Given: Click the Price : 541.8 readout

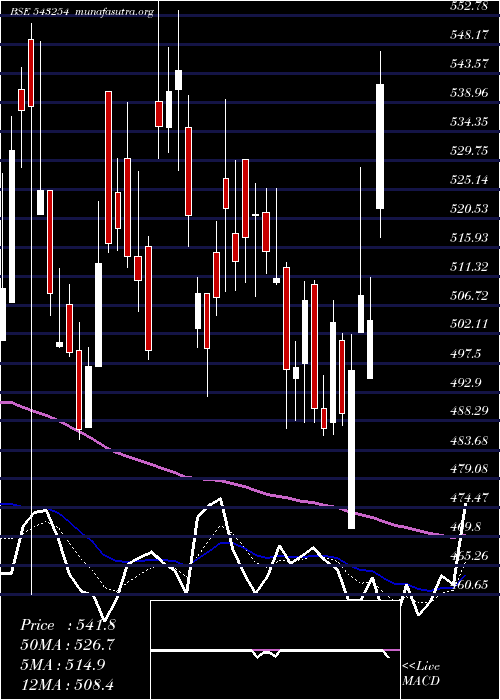Looking at the screenshot, I should click(x=68, y=625).
